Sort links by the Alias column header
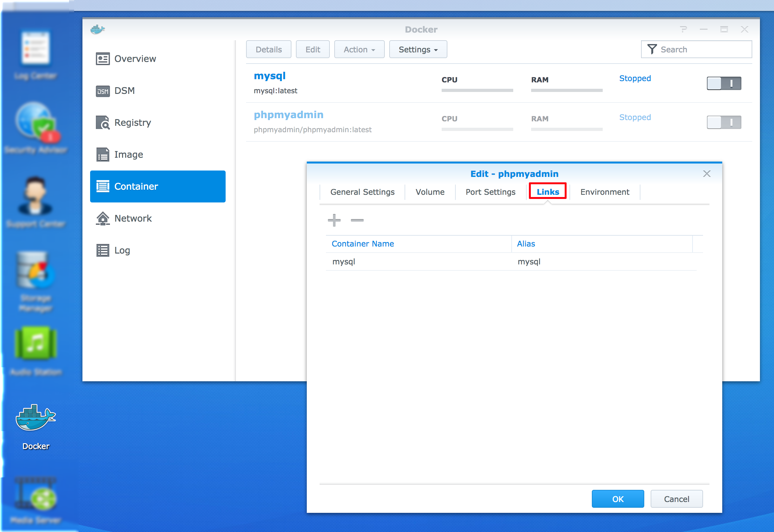The height and width of the screenshot is (532, 774). tap(602, 244)
